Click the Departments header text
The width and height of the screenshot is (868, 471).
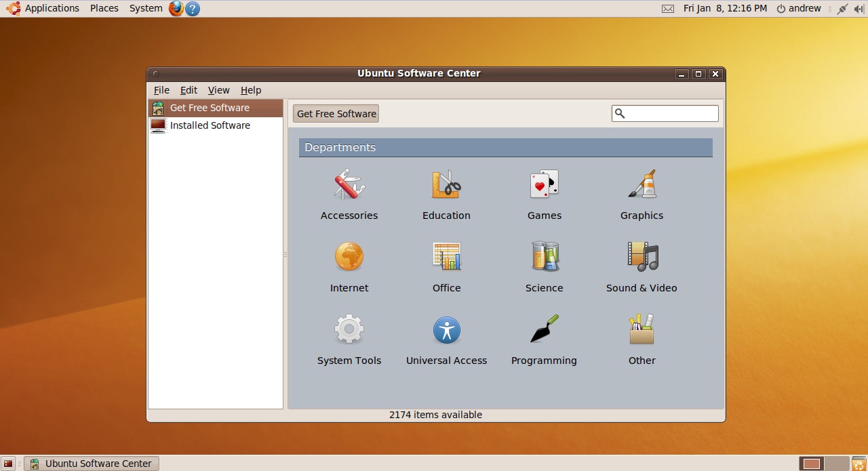pos(340,148)
